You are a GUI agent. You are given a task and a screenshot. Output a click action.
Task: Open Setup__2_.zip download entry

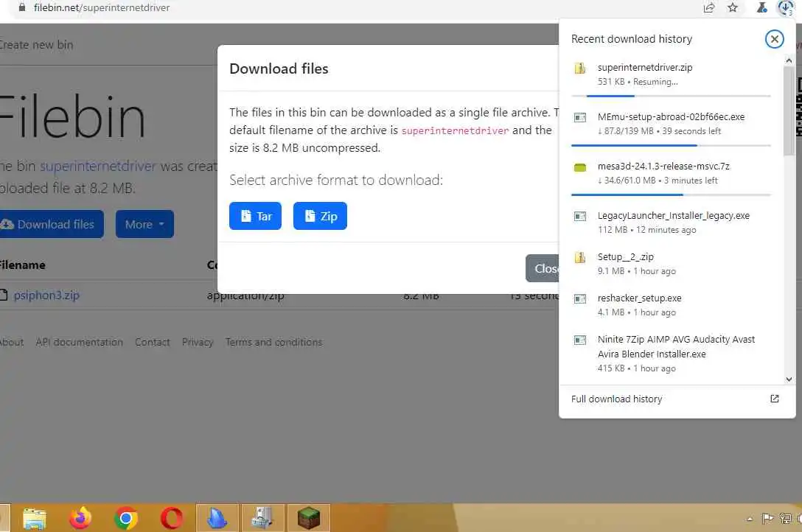pos(671,264)
